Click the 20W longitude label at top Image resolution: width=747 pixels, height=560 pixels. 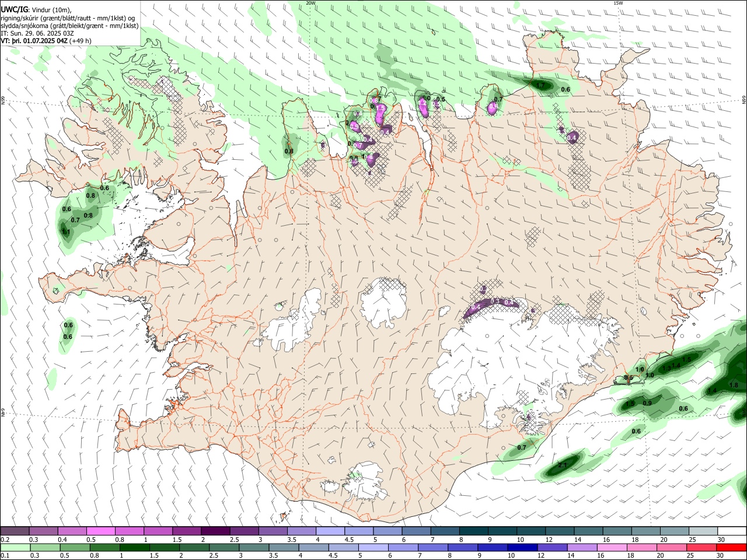pos(310,3)
